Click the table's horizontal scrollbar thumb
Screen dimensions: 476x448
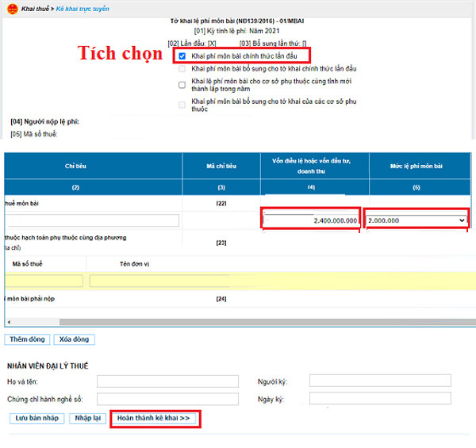267,322
